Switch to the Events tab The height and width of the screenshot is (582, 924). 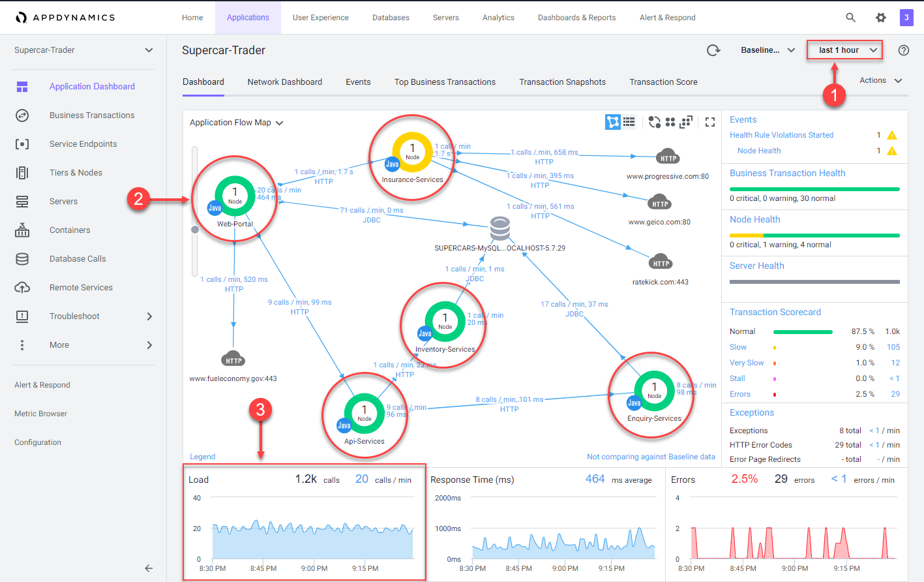tap(358, 82)
